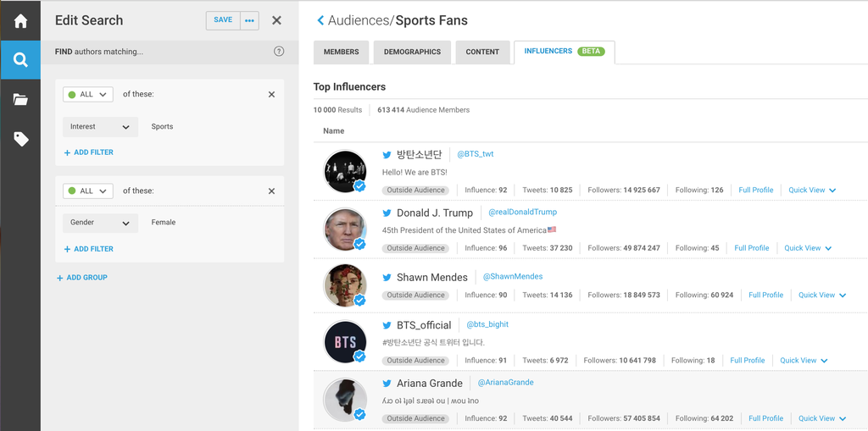868x431 pixels.
Task: Remove the Sports interest filter group
Action: [271, 95]
